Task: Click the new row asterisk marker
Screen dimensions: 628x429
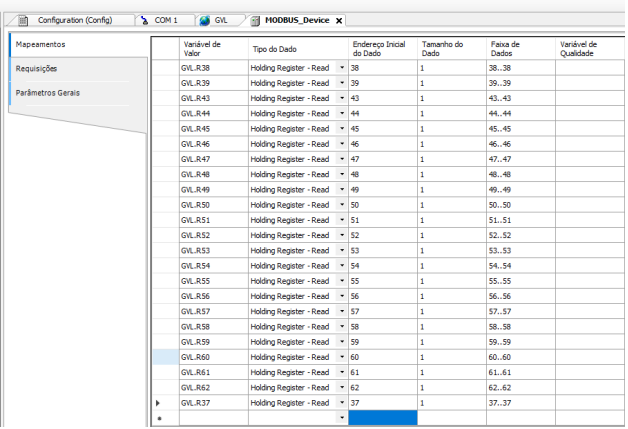Action: [x=160, y=418]
